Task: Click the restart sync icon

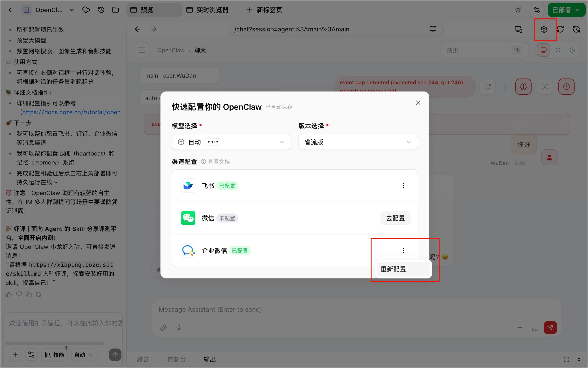Action: pos(576,29)
